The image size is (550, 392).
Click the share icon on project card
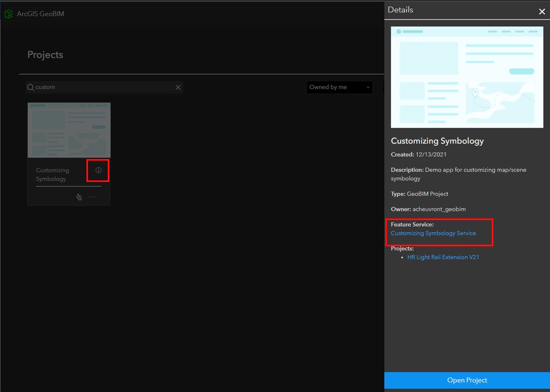point(79,197)
